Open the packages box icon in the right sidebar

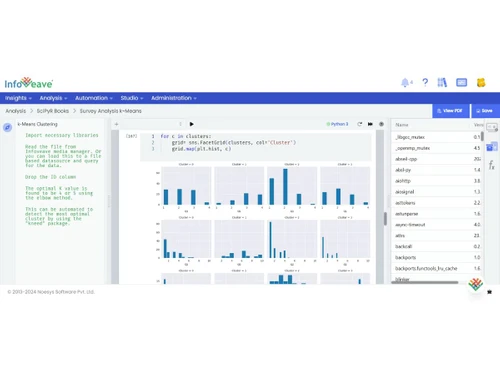pyautogui.click(x=492, y=146)
